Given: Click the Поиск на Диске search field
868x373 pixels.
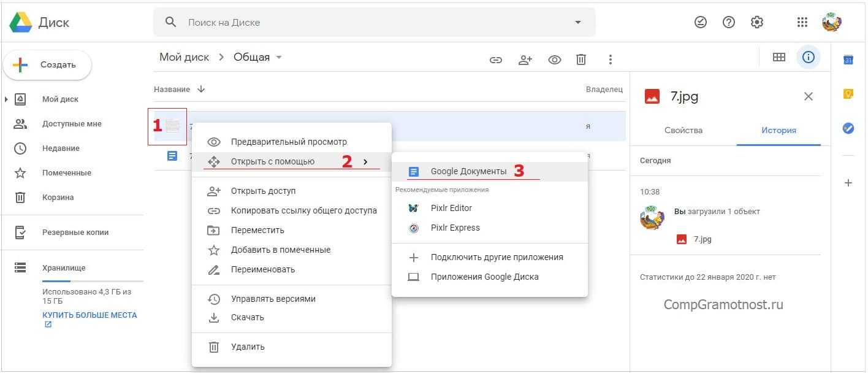Looking at the screenshot, I should pyautogui.click(x=368, y=22).
